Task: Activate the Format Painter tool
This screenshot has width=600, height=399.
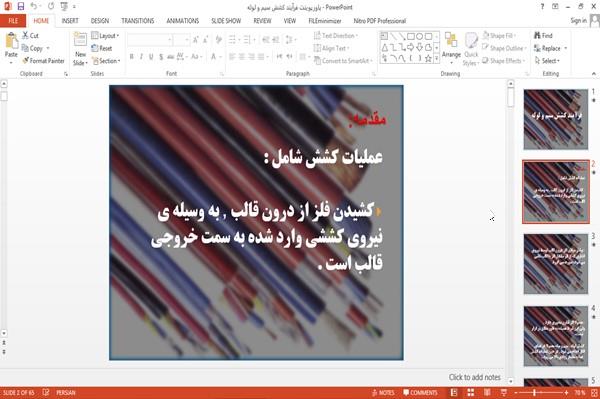Action: 43,60
